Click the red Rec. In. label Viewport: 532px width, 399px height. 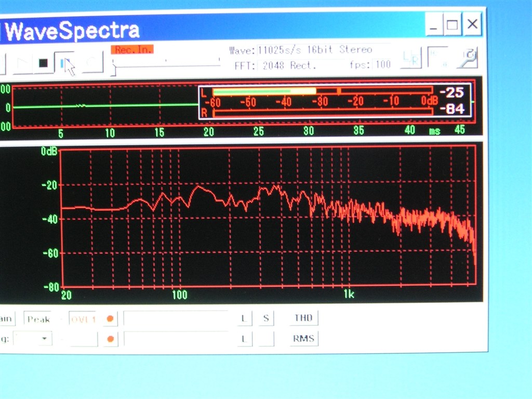click(x=132, y=49)
